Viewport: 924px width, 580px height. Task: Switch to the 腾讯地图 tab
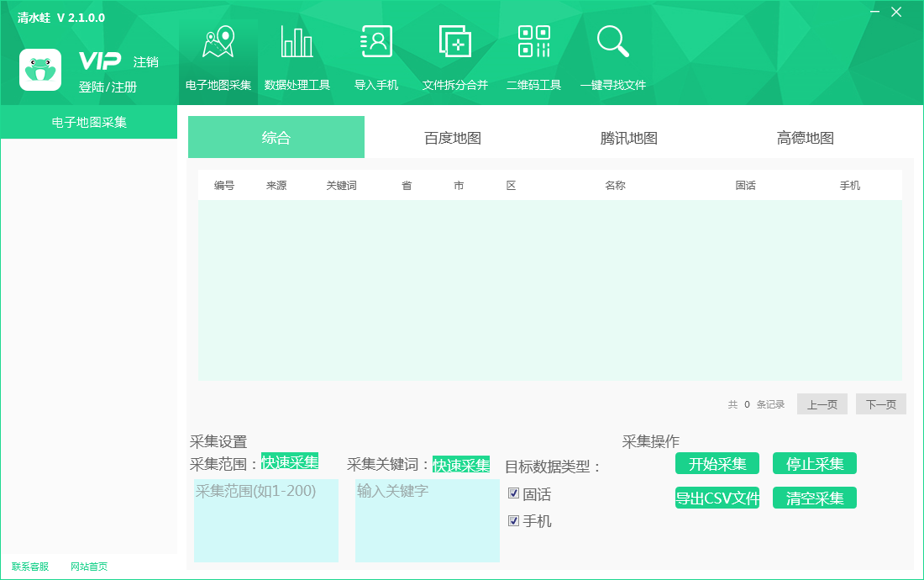click(x=629, y=137)
